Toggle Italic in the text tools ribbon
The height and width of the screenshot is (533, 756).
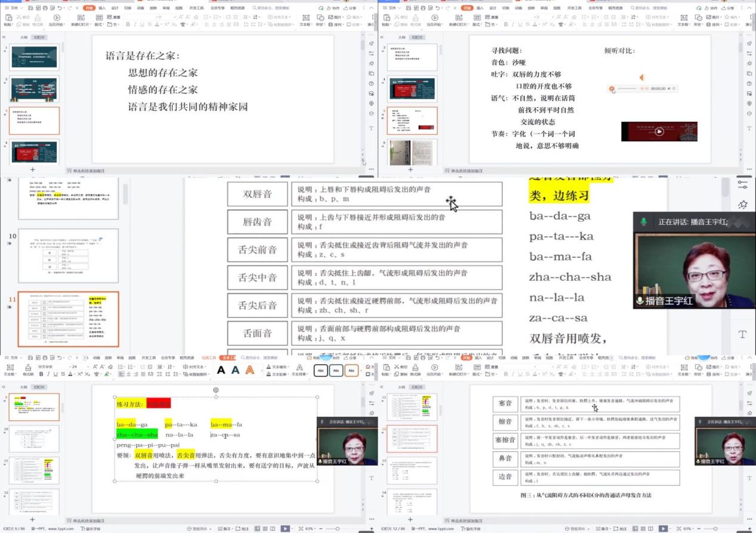(x=49, y=374)
